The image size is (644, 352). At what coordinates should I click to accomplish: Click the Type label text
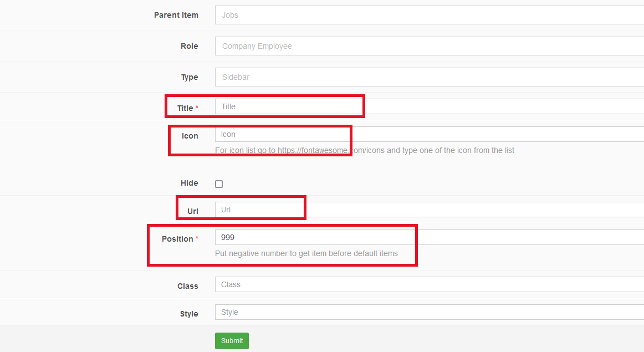coord(190,77)
